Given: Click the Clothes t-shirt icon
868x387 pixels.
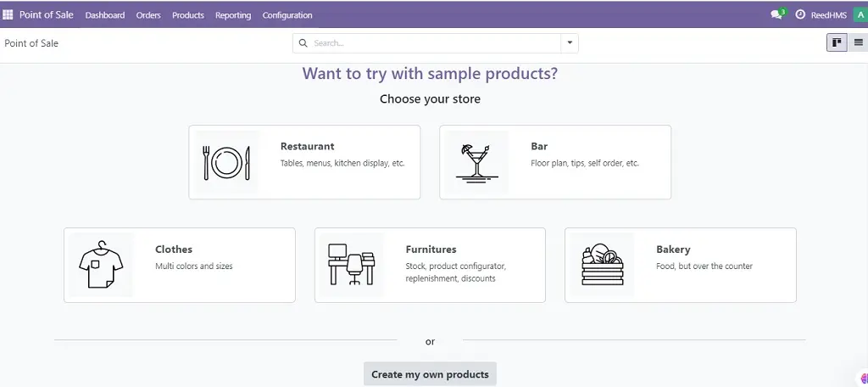Looking at the screenshot, I should point(101,265).
